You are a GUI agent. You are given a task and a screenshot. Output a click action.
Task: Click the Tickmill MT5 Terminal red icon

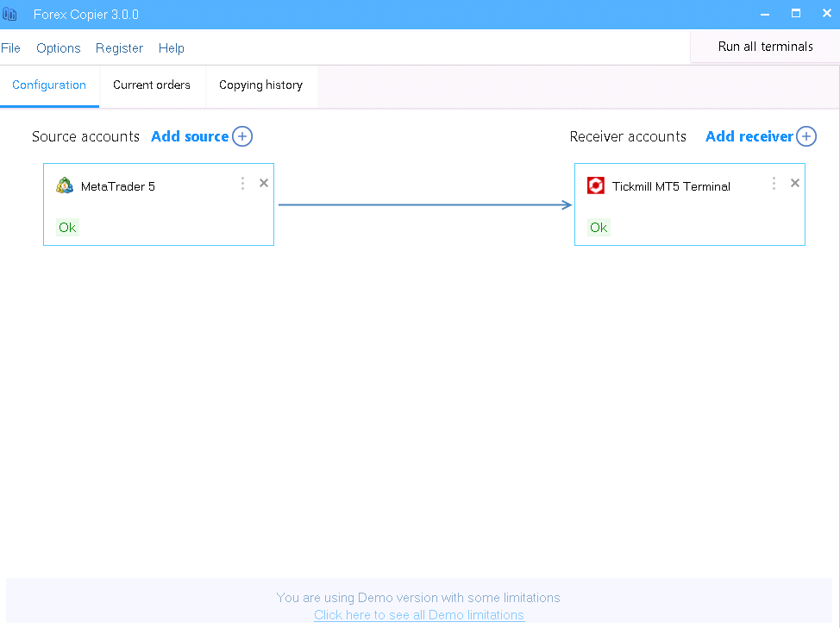coord(596,185)
